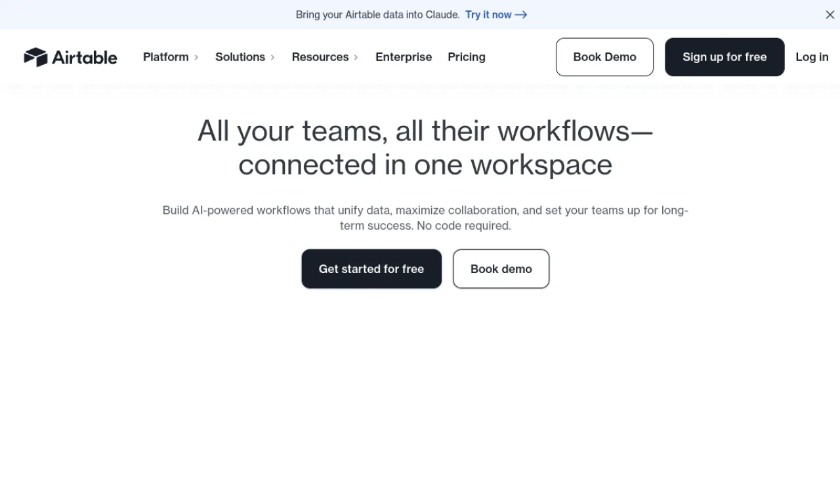Click 'Bring your Airtable data into Claude' text

[x=377, y=14]
